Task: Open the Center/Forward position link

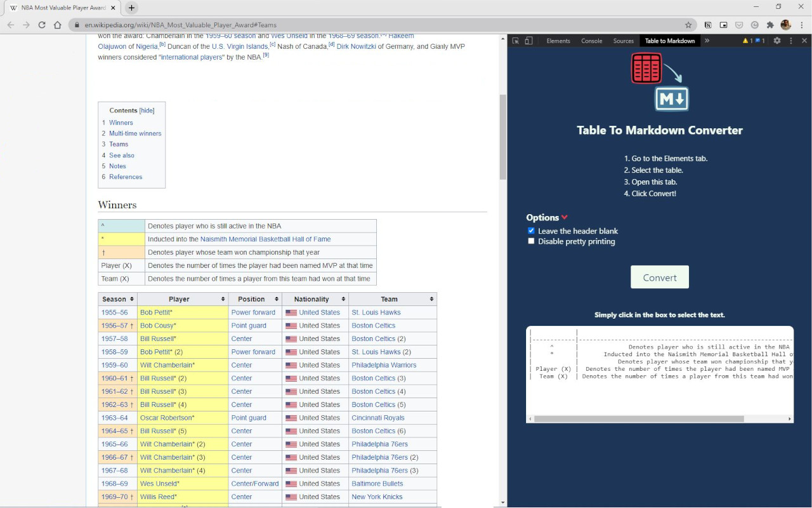Action: tap(255, 484)
